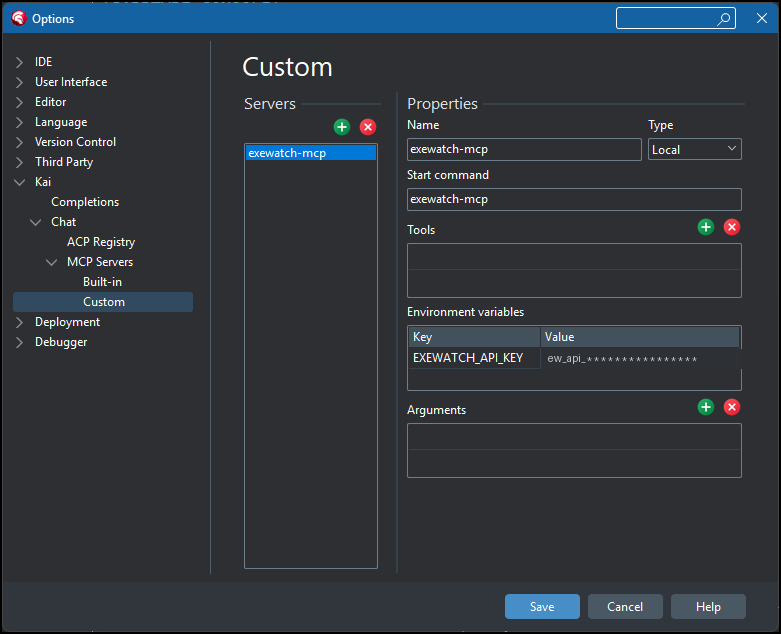Select ACP Registry in the tree
Viewport: 781px width, 634px height.
(x=101, y=242)
